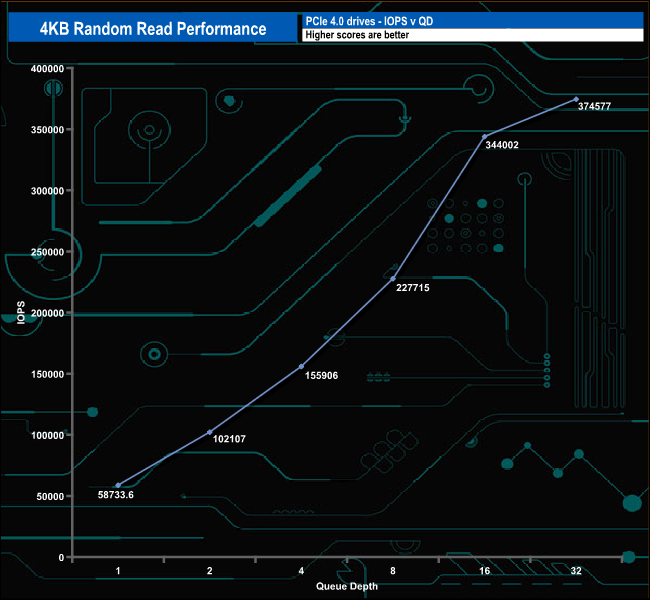Click the data point marker above 374577
The image size is (650, 600).
576,99
